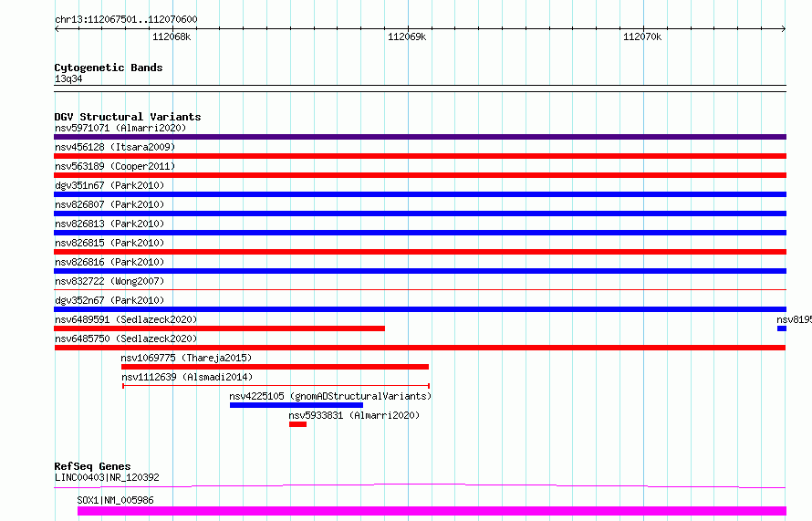
Task: Open nsv826813 (Park2010) variant bar
Action: 420,233
